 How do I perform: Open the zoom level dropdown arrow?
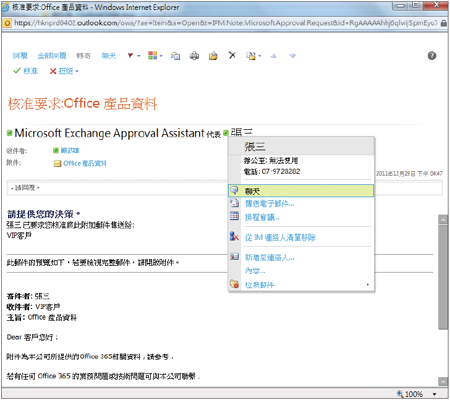tap(435, 394)
